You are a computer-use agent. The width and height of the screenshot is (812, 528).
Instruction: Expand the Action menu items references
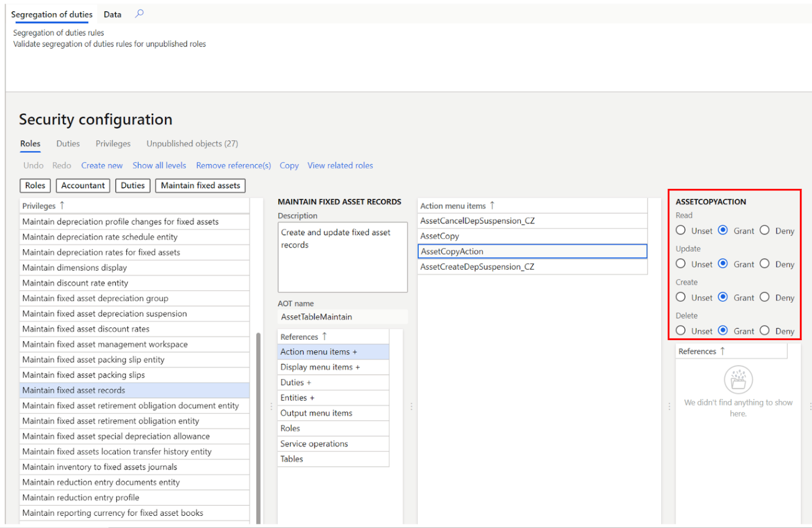(355, 351)
